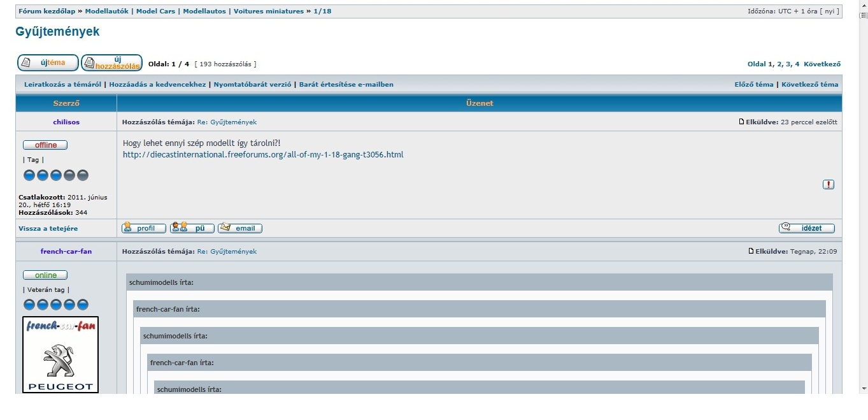The height and width of the screenshot is (420, 868).
Task: Click scrollbar down arrow at right edge
Action: [863, 388]
